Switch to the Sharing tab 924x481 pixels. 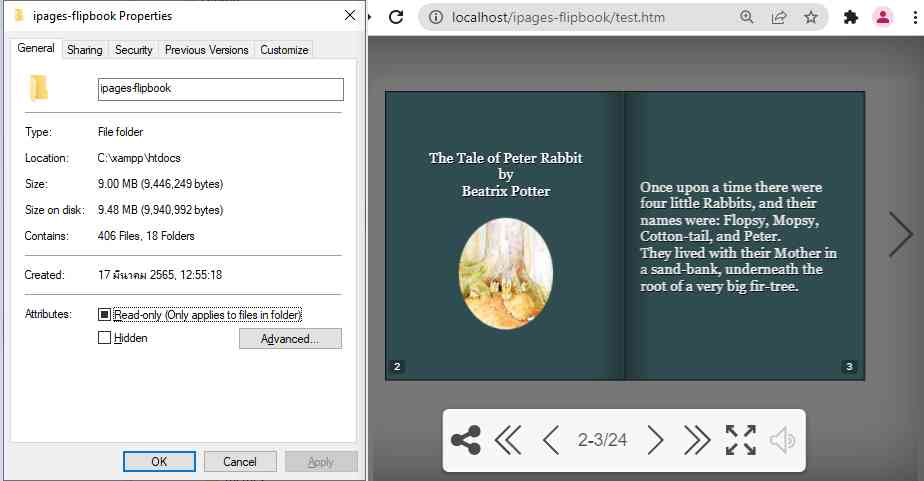click(x=85, y=50)
